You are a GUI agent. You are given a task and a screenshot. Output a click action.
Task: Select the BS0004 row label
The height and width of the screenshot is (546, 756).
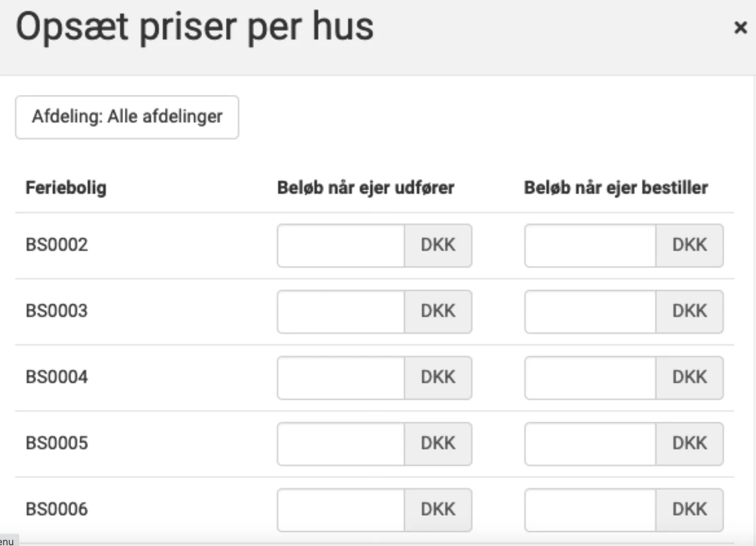57,377
